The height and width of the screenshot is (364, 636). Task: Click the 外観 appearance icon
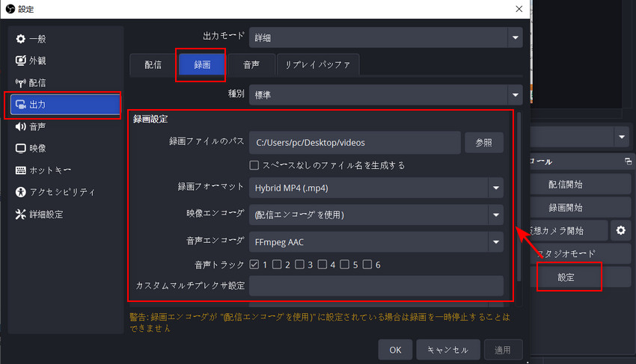coord(20,61)
